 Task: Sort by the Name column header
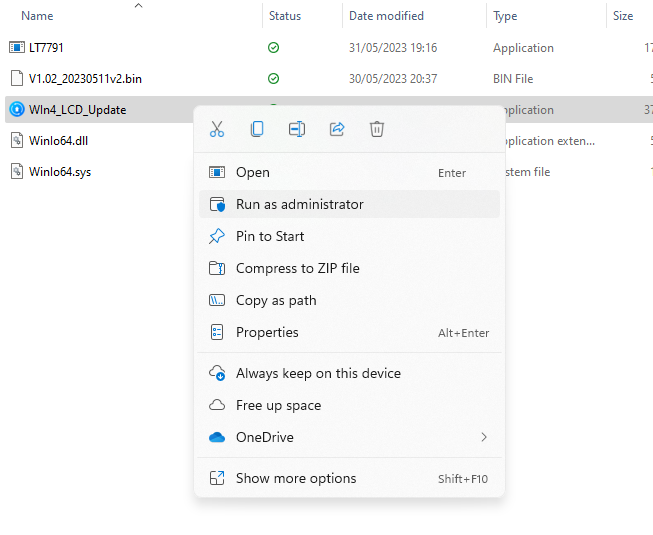coord(37,16)
